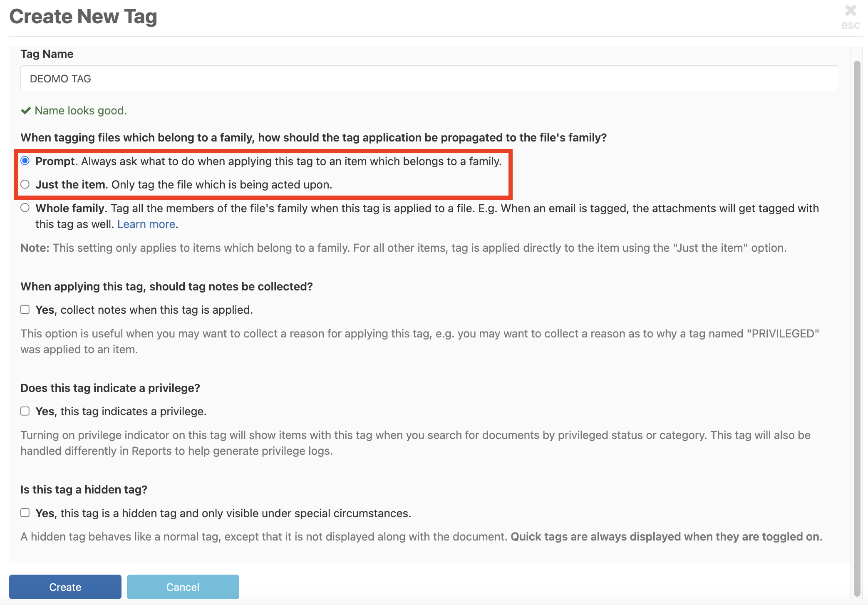Enable collect notes when tag applied
868x605 pixels.
(x=25, y=310)
